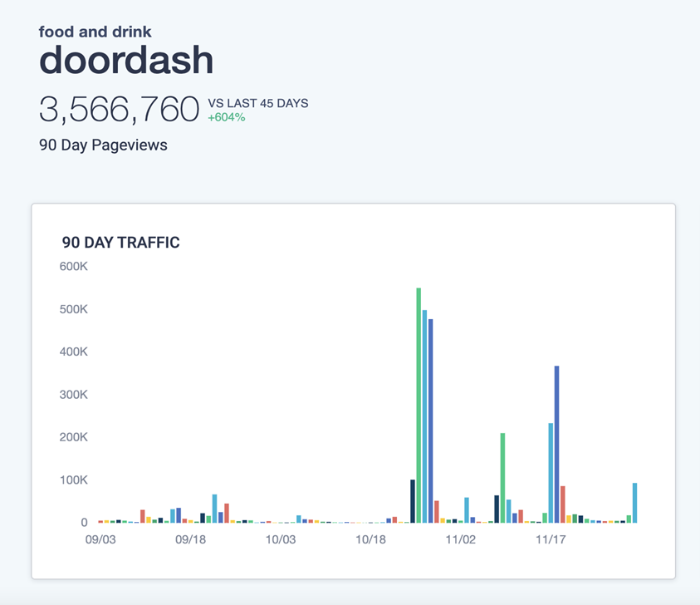
Task: Click the green +604% change value
Action: click(226, 117)
